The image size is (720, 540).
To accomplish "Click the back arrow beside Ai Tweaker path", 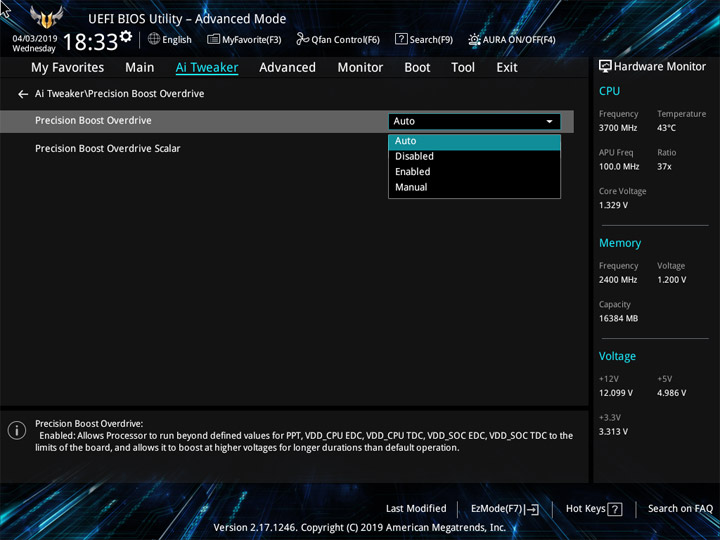I will point(22,94).
